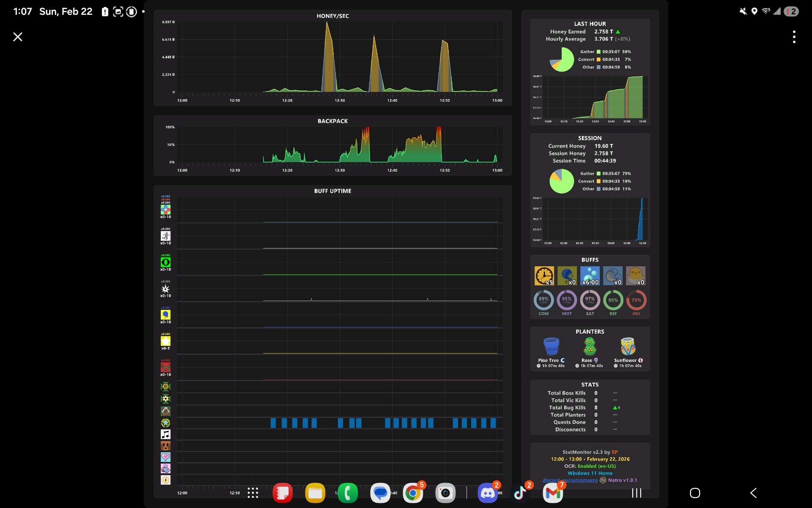The width and height of the screenshot is (812, 508).
Task: Unmute sound via the muted speaker indicator
Action: pyautogui.click(x=743, y=11)
